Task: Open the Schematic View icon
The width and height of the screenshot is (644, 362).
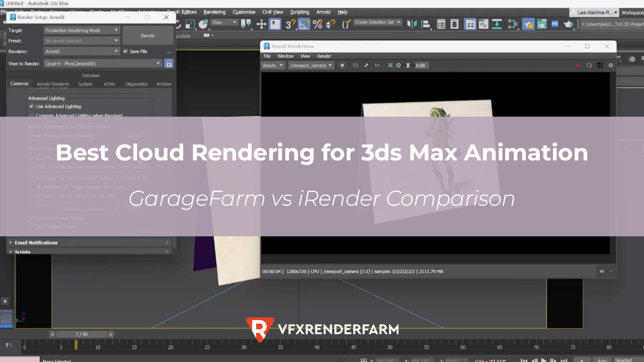Action: point(497,24)
